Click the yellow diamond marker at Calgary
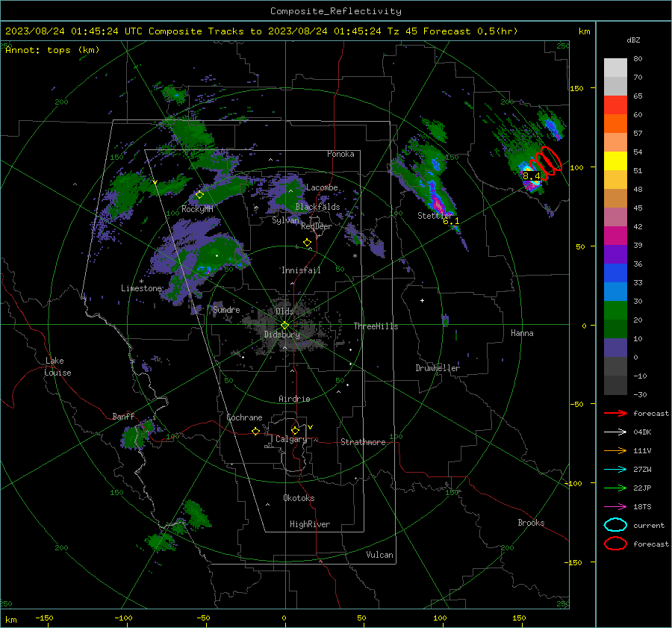This screenshot has height=628, width=672. click(295, 430)
